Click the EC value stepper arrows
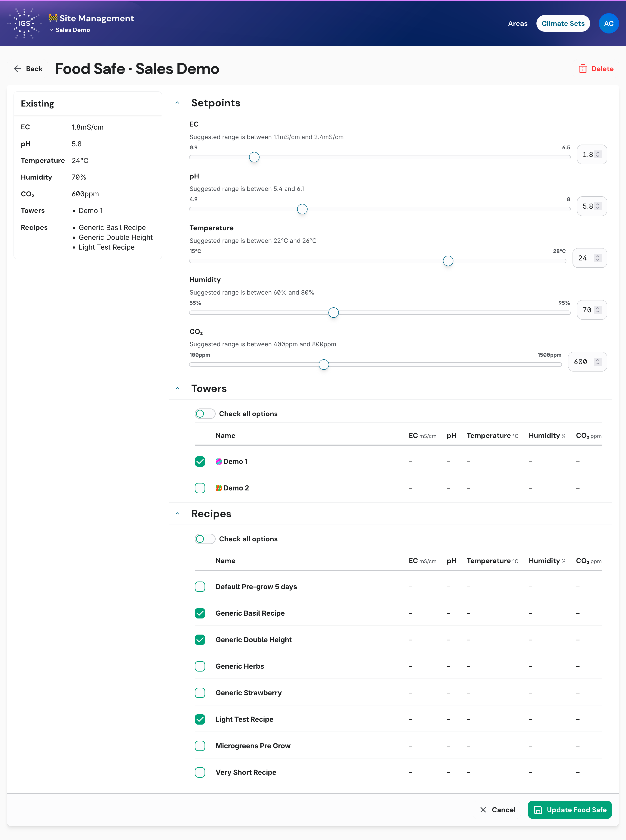The height and width of the screenshot is (840, 626). [x=598, y=155]
